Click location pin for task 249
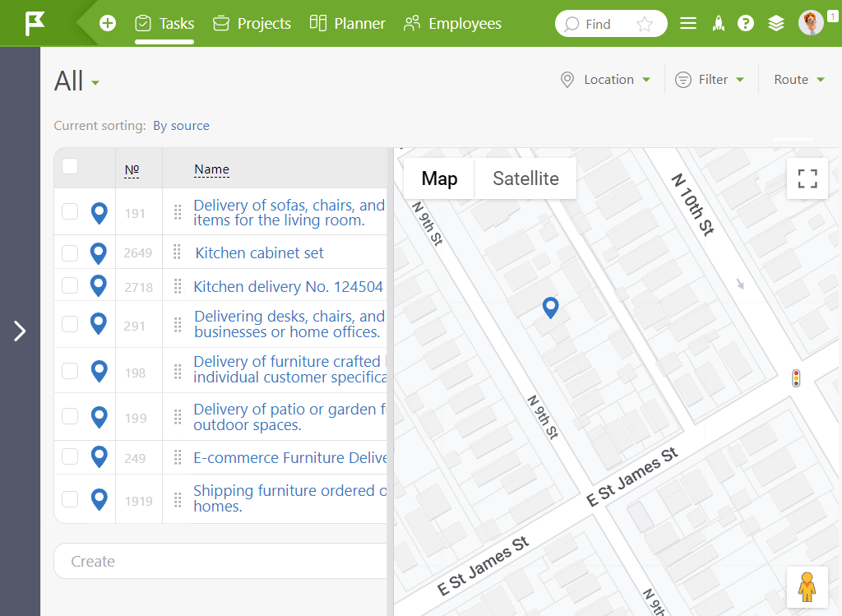 (x=99, y=456)
